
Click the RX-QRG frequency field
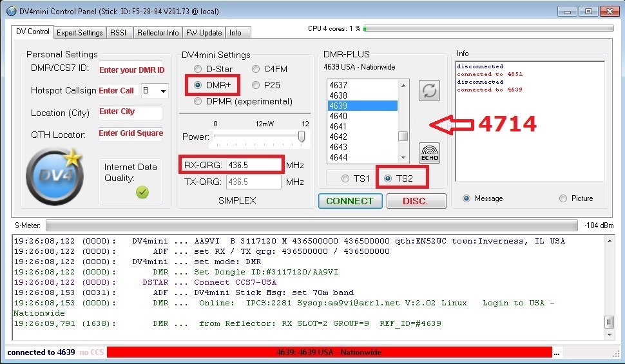(x=254, y=165)
